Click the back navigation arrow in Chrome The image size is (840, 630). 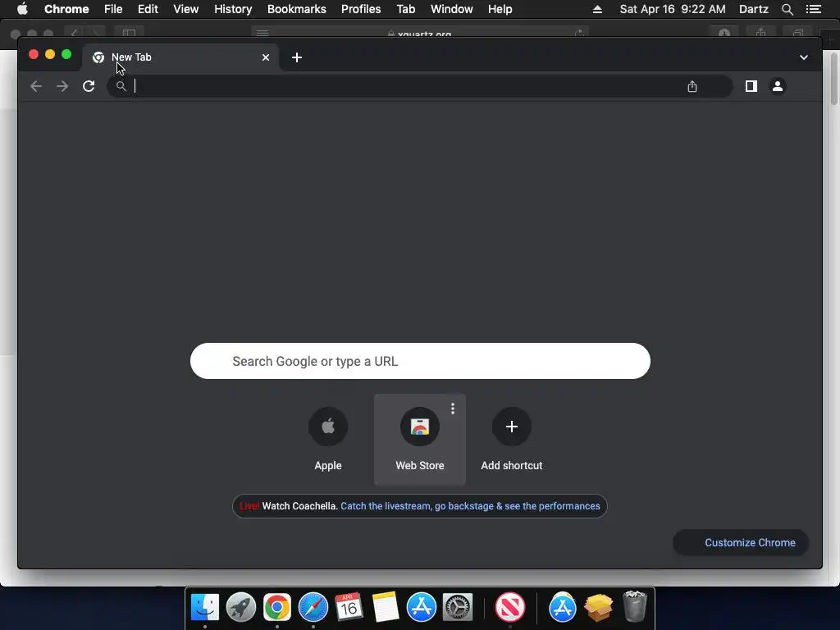pos(36,86)
